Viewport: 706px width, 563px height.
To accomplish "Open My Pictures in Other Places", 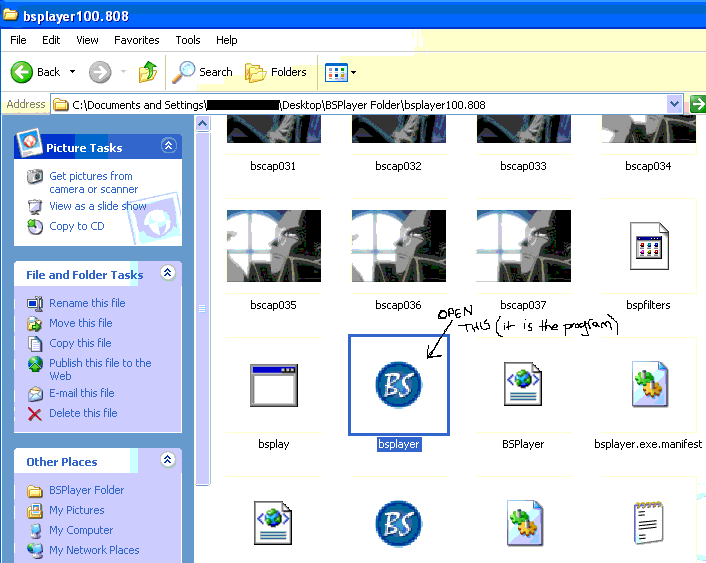I will click(x=77, y=510).
